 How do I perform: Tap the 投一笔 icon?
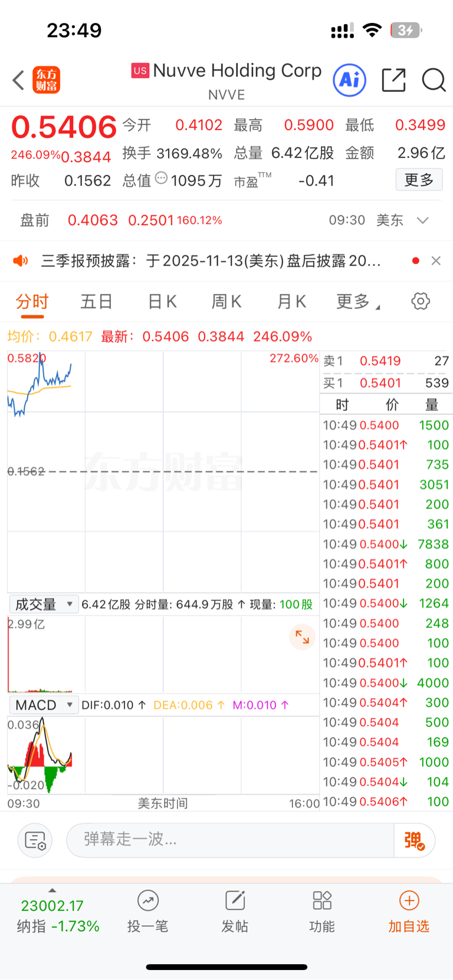point(148,911)
